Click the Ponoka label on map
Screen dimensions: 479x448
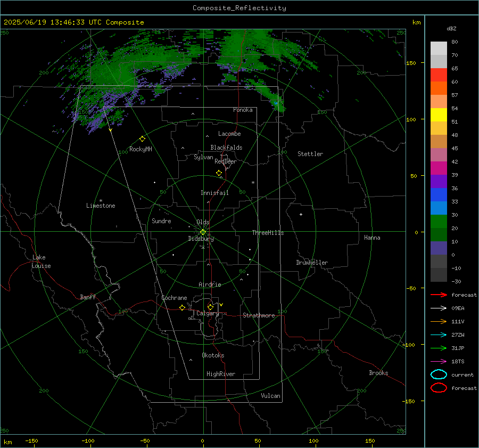click(x=243, y=110)
